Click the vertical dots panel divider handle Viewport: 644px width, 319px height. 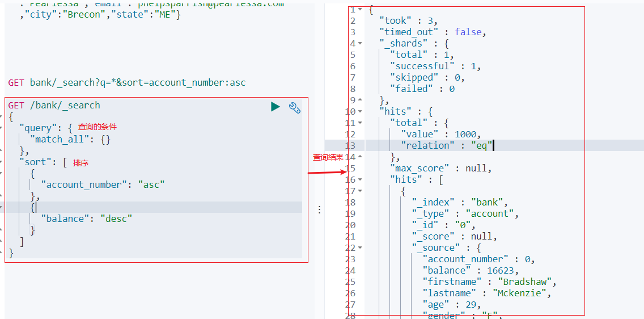(320, 209)
